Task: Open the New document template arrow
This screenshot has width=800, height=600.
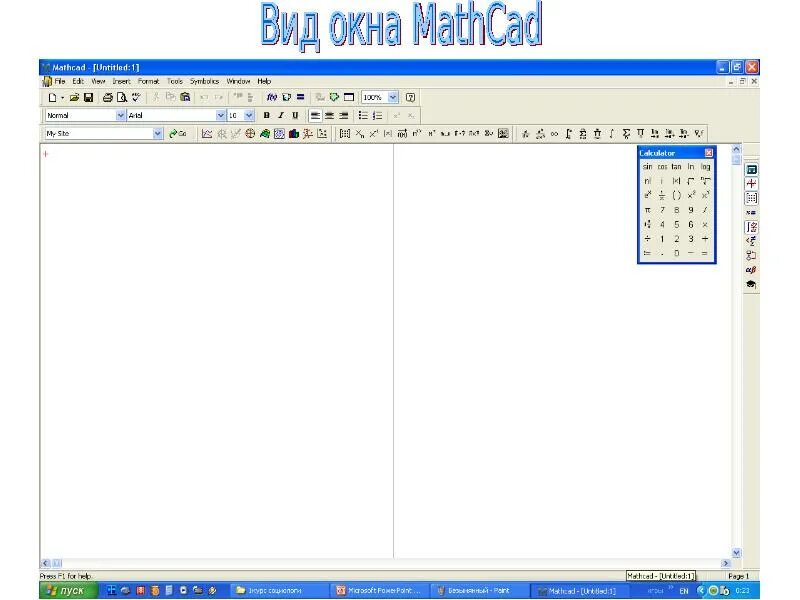Action: (62, 97)
